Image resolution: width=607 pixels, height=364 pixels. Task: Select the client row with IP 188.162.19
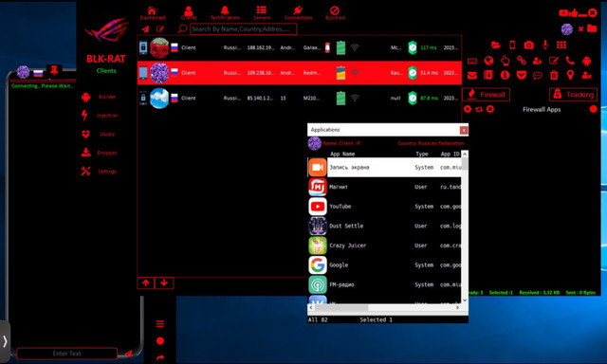tap(300, 47)
